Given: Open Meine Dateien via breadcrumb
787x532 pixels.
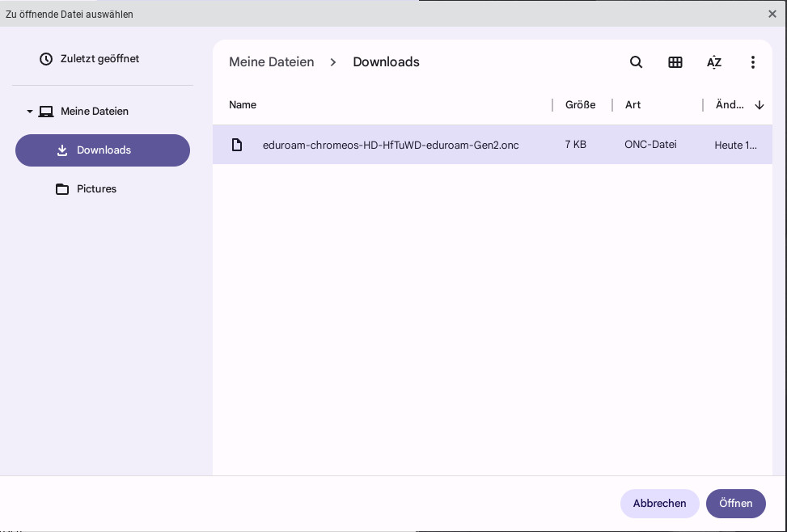Looking at the screenshot, I should [x=271, y=61].
